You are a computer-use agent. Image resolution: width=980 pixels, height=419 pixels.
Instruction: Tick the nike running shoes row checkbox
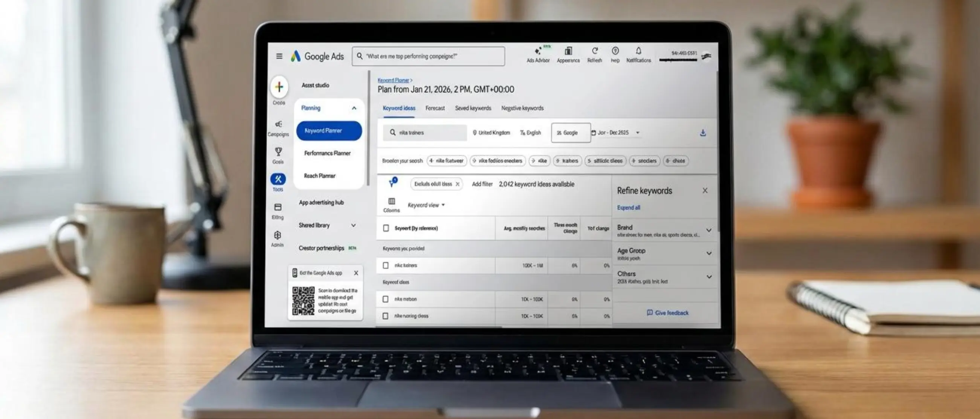385,316
